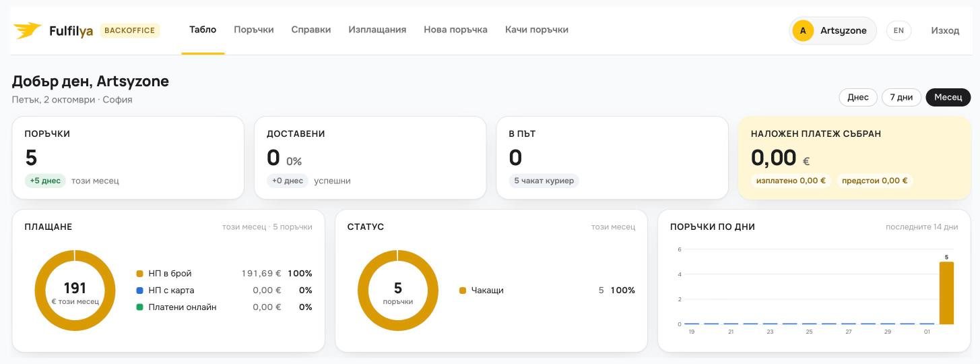Open the Справки section

tap(311, 30)
